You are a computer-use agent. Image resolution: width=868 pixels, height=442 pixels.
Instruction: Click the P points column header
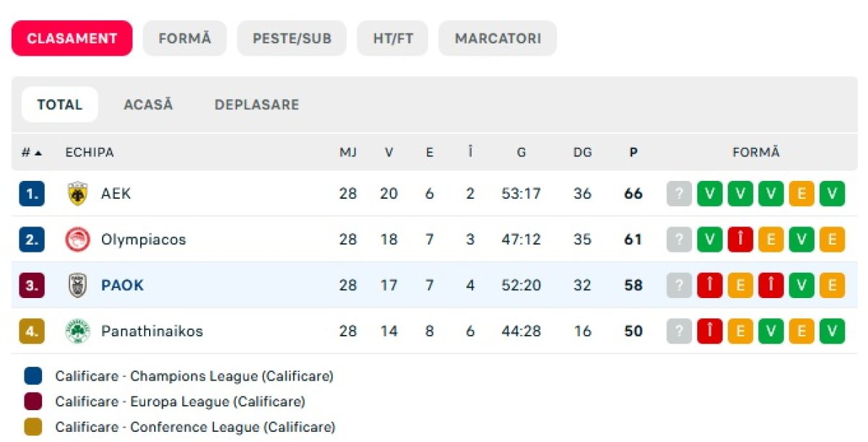point(633,153)
